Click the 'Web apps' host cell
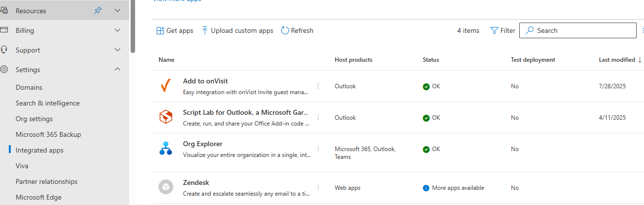The image size is (644, 205). point(347,188)
